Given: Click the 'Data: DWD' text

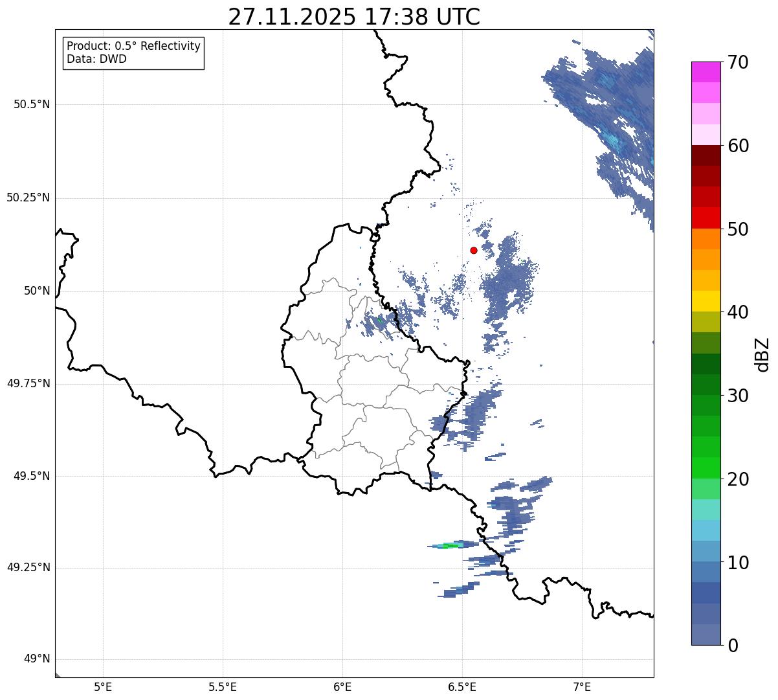Looking at the screenshot, I should (96, 60).
